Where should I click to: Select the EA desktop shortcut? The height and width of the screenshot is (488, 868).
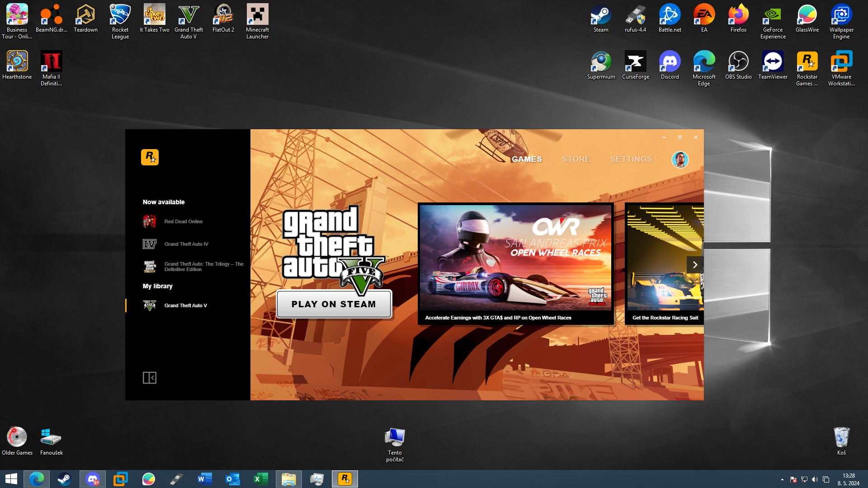point(704,18)
